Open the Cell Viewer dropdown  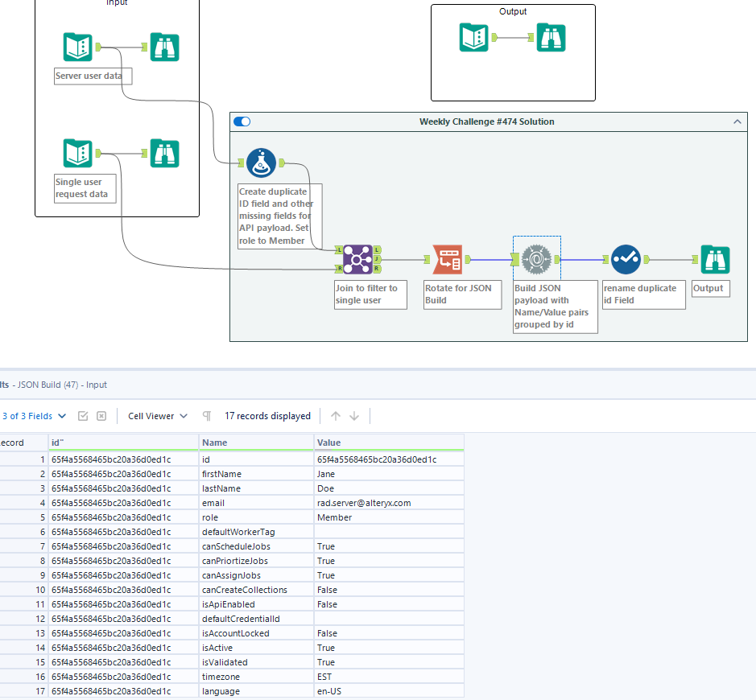157,415
